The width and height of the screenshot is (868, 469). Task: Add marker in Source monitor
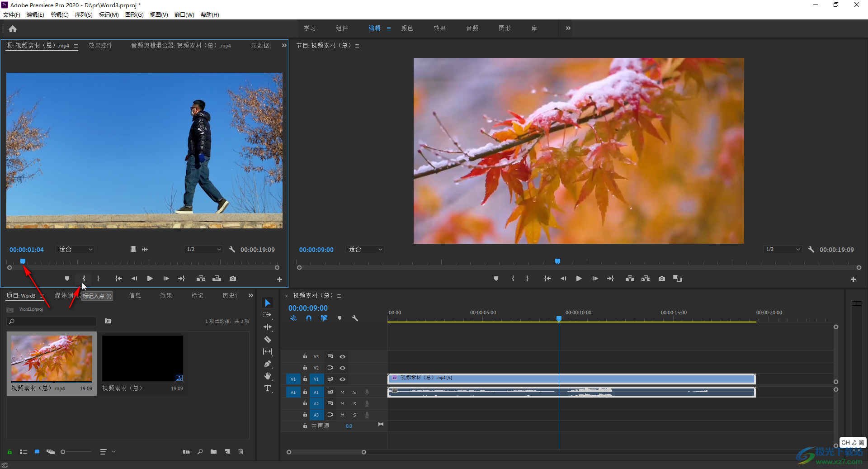point(67,279)
